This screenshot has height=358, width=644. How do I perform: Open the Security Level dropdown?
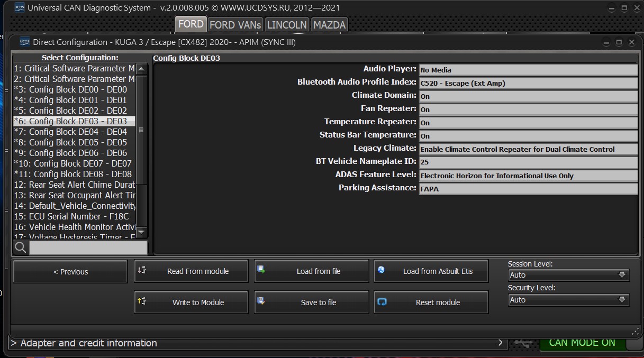click(x=568, y=300)
